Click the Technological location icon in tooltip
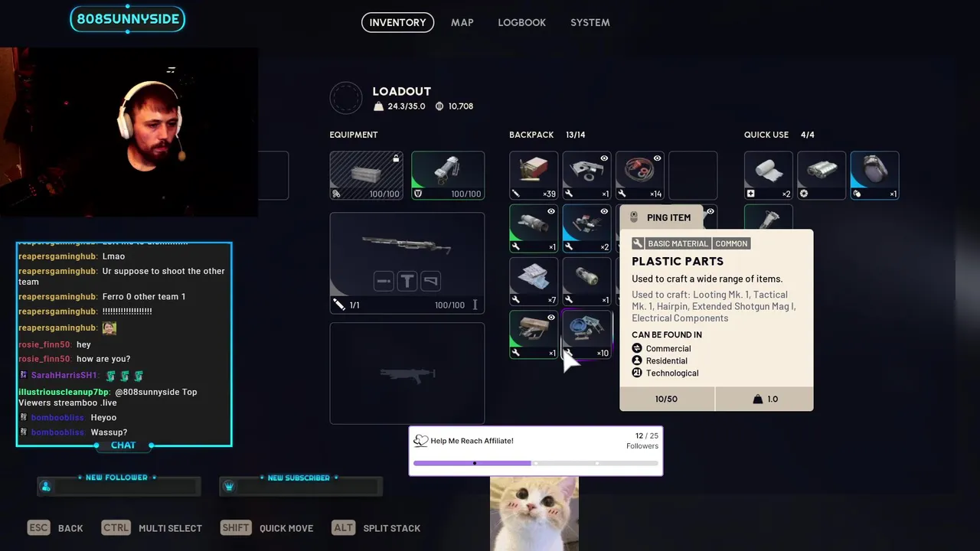 tap(637, 373)
